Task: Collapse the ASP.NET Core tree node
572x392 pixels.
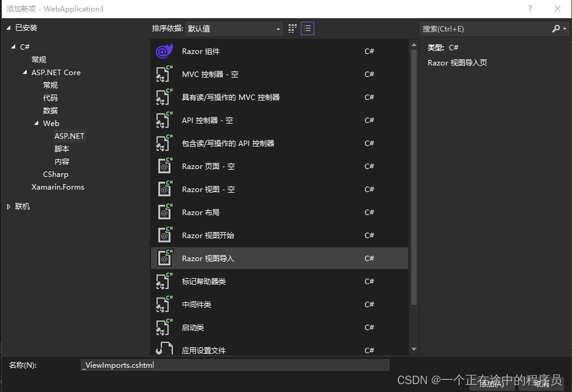Action: [25, 72]
